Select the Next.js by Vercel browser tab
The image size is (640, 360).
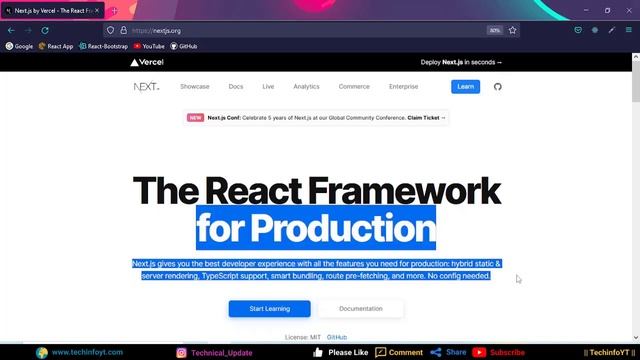point(53,11)
